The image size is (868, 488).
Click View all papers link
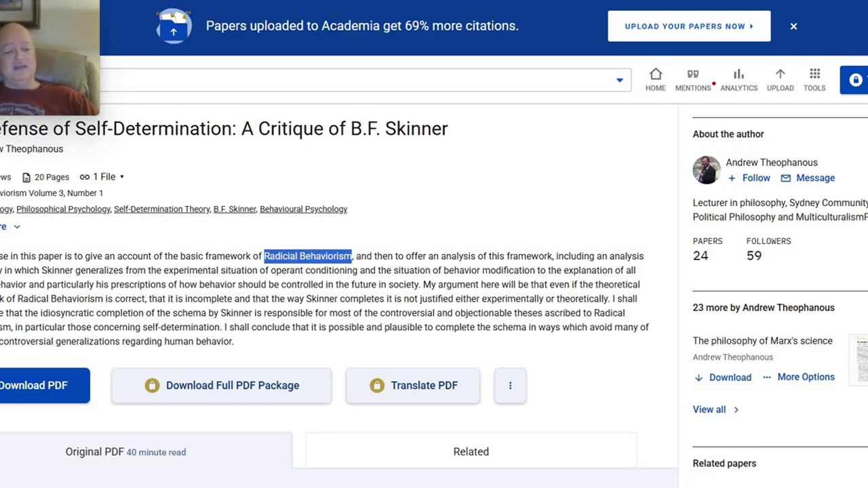point(716,409)
